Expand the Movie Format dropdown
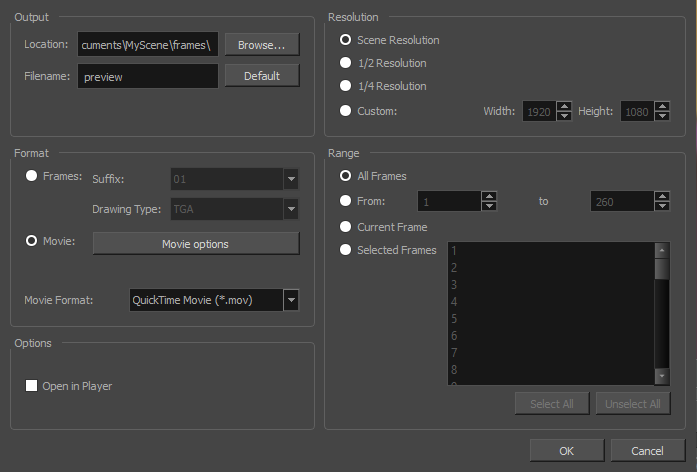The width and height of the screenshot is (697, 472). click(x=291, y=300)
